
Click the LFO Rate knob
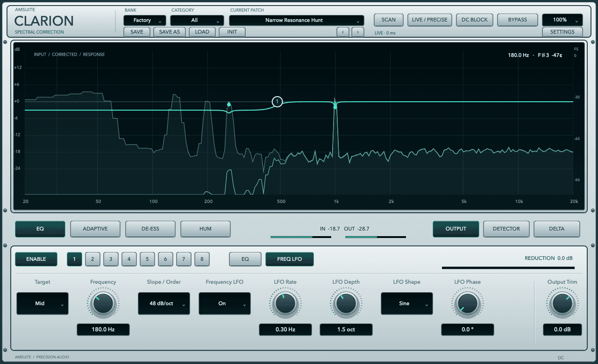(285, 304)
